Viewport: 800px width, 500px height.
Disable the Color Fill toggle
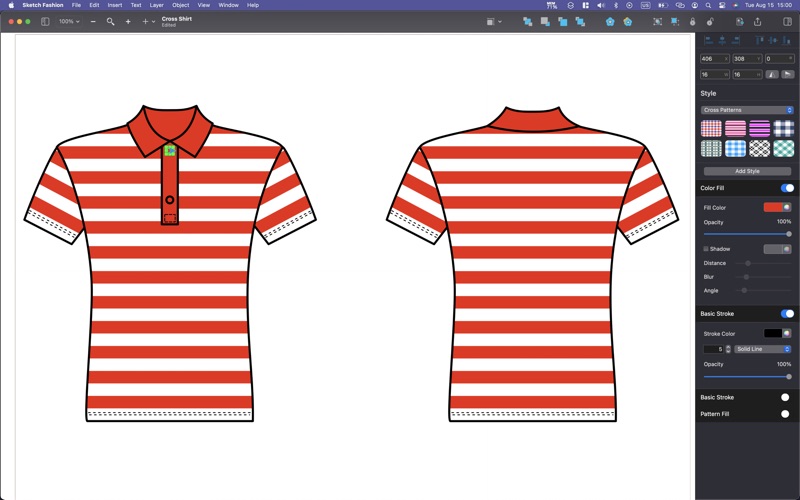coord(787,188)
